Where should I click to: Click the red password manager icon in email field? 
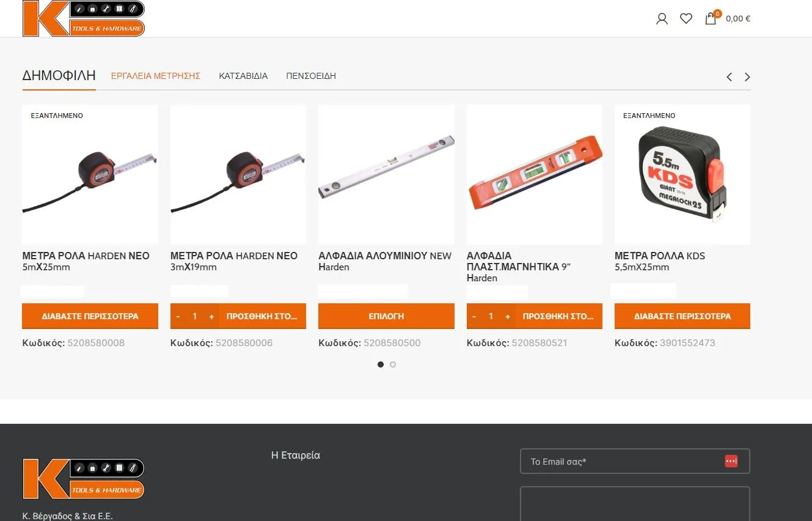pos(731,461)
